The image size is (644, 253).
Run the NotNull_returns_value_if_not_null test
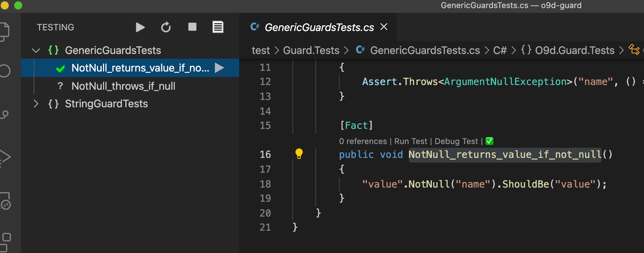[219, 68]
